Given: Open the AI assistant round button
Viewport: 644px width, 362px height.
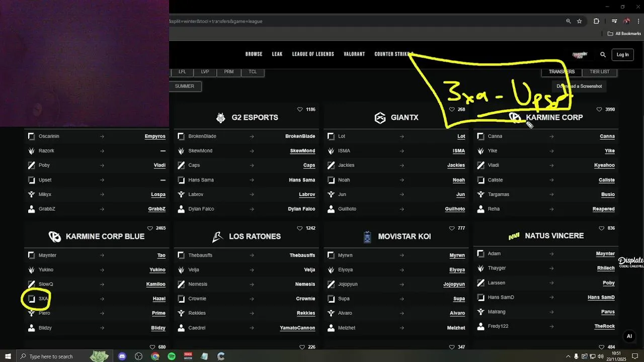Looking at the screenshot, I should [x=629, y=336].
